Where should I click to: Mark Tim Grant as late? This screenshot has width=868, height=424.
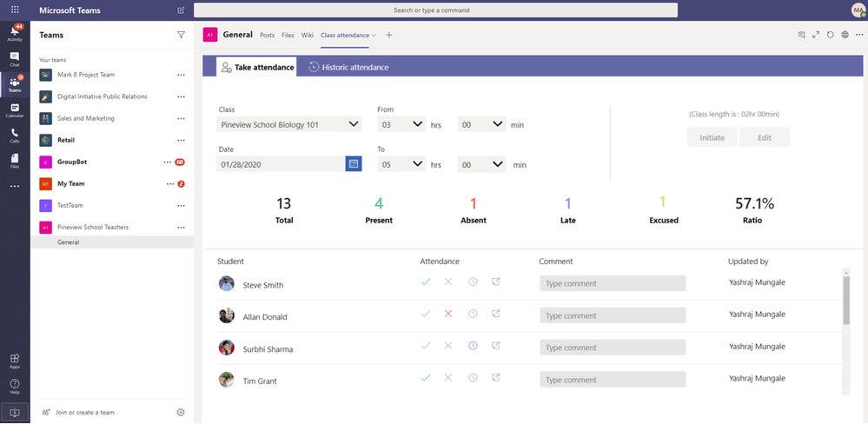click(473, 378)
